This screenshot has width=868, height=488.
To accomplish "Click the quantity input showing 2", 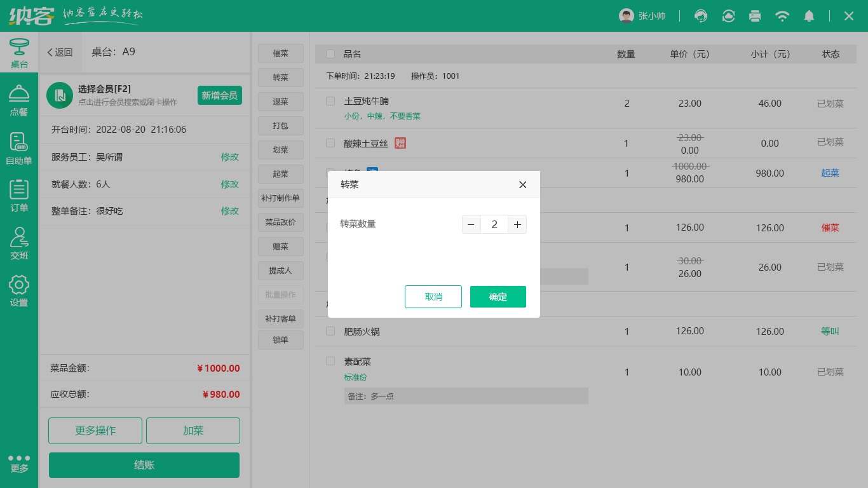I will 494,224.
